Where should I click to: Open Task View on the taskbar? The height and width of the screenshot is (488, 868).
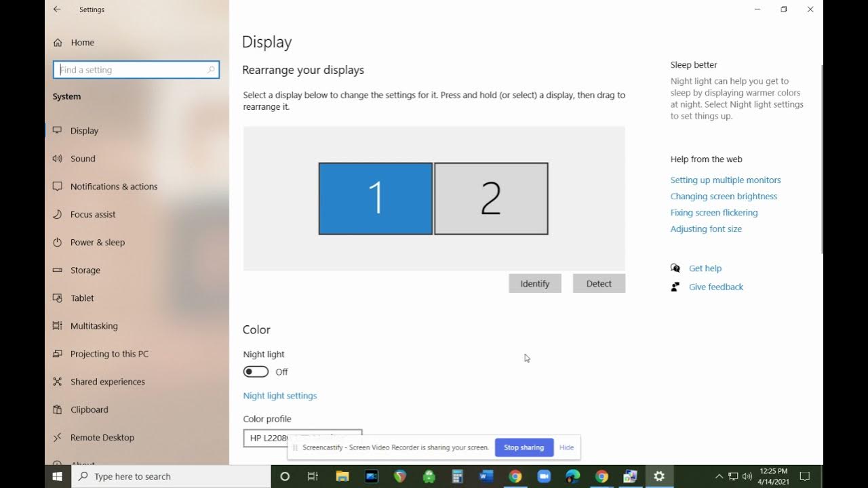pos(313,476)
